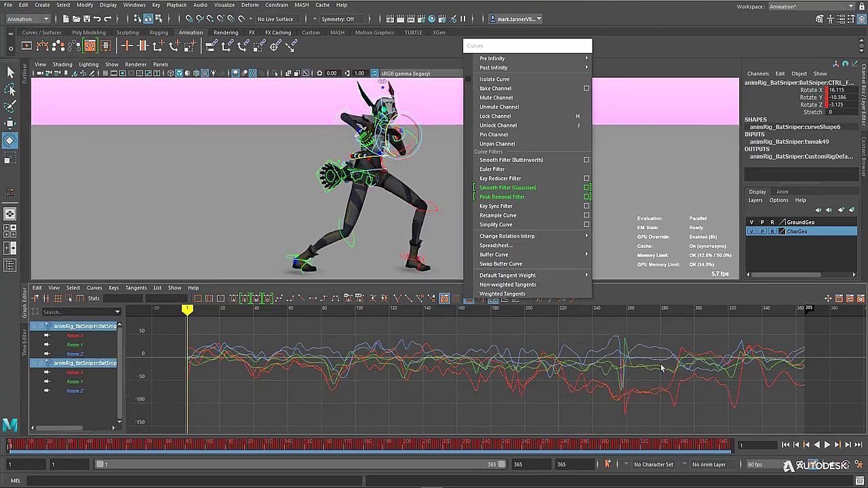Switch to the Rigging shelf tab

pyautogui.click(x=159, y=33)
